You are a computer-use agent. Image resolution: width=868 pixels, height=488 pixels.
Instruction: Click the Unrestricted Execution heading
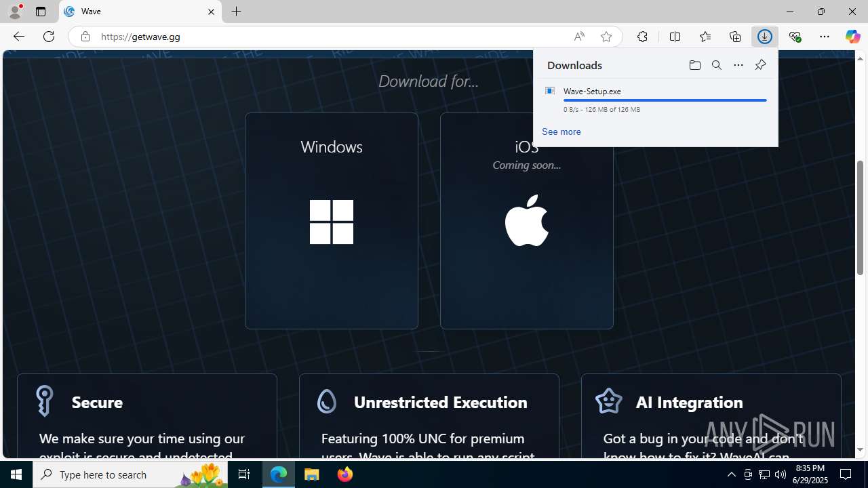[x=441, y=402]
